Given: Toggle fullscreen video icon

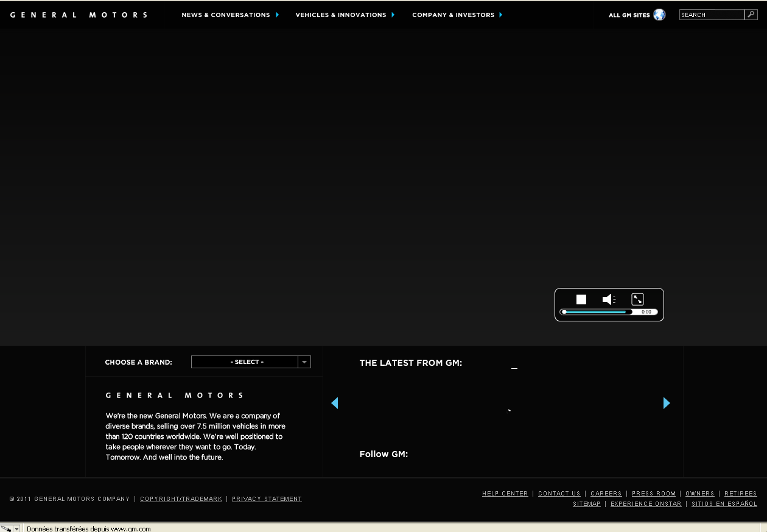Looking at the screenshot, I should (637, 299).
